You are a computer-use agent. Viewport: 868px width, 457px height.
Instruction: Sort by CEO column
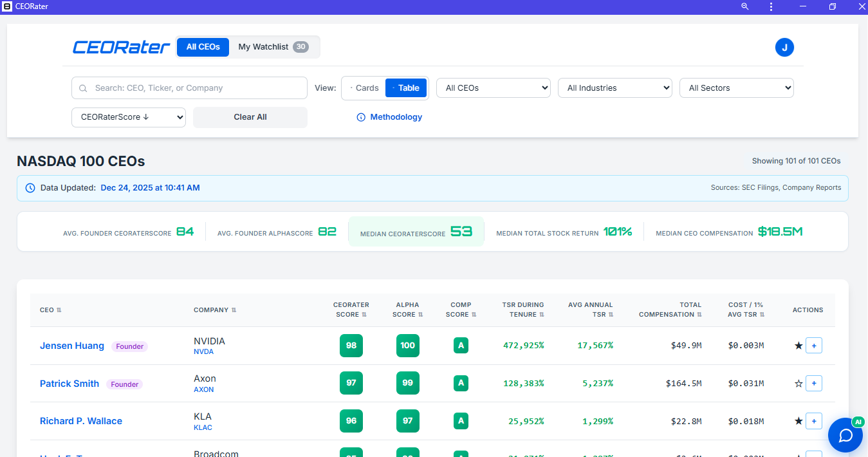tap(51, 310)
